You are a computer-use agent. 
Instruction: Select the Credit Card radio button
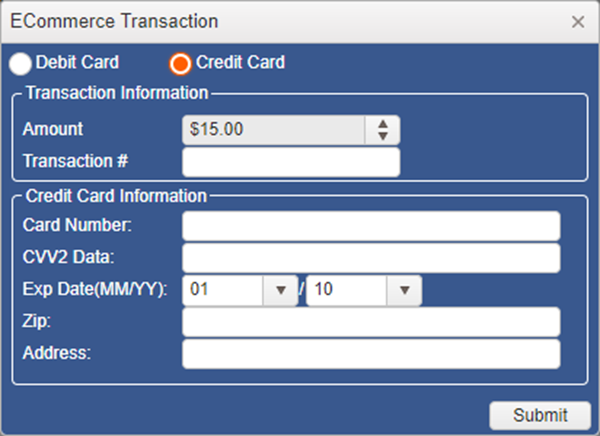tap(181, 64)
